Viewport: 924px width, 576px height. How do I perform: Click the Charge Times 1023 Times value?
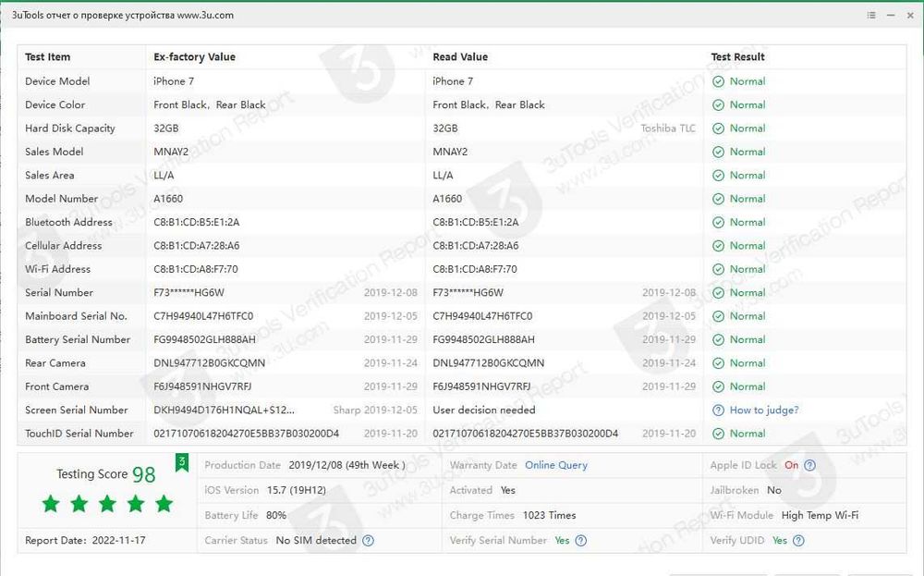tap(549, 515)
